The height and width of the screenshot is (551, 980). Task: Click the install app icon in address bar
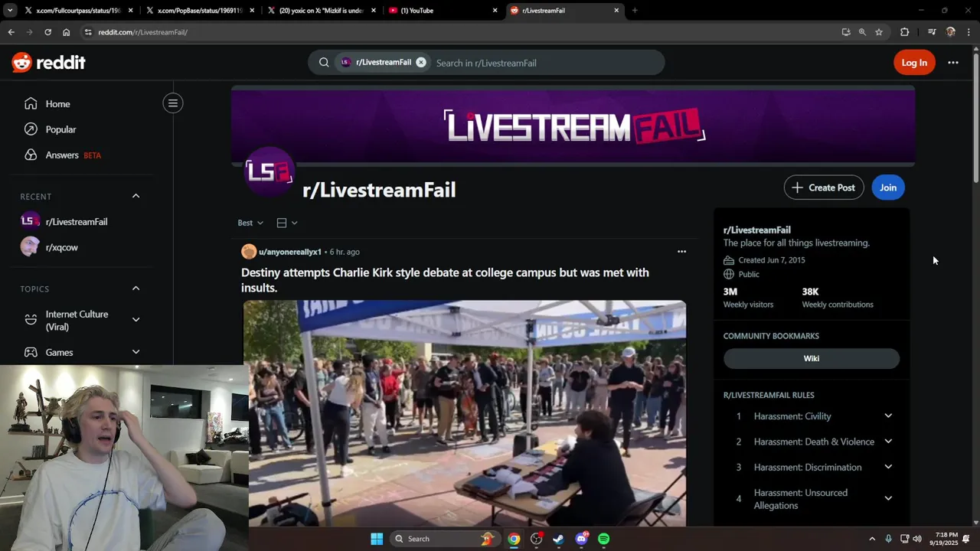click(846, 32)
